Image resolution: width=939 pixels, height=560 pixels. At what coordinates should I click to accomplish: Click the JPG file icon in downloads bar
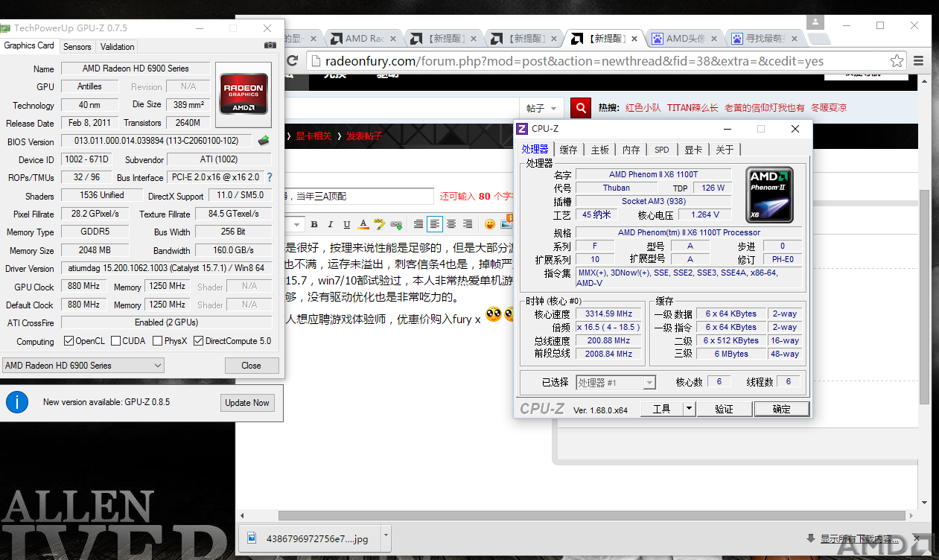click(x=252, y=538)
